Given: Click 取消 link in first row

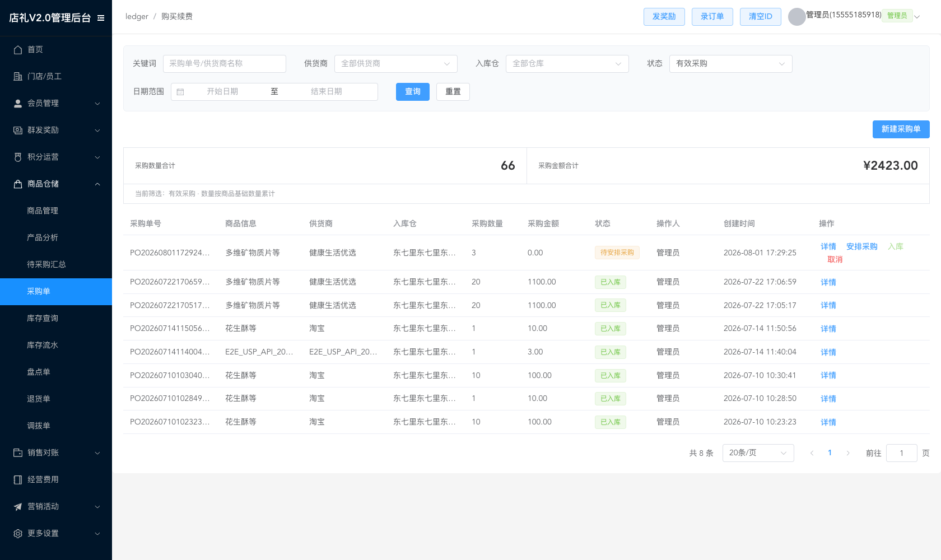Looking at the screenshot, I should (x=835, y=259).
